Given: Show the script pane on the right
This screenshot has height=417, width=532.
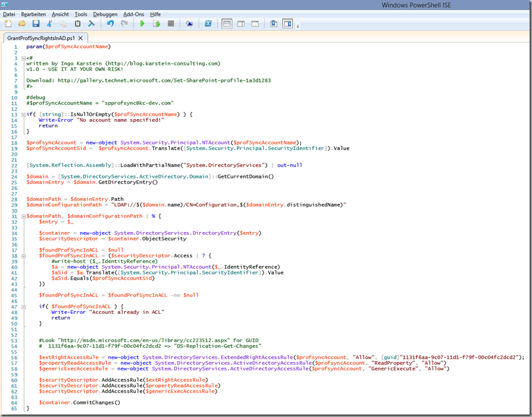Looking at the screenshot, I should 241,24.
